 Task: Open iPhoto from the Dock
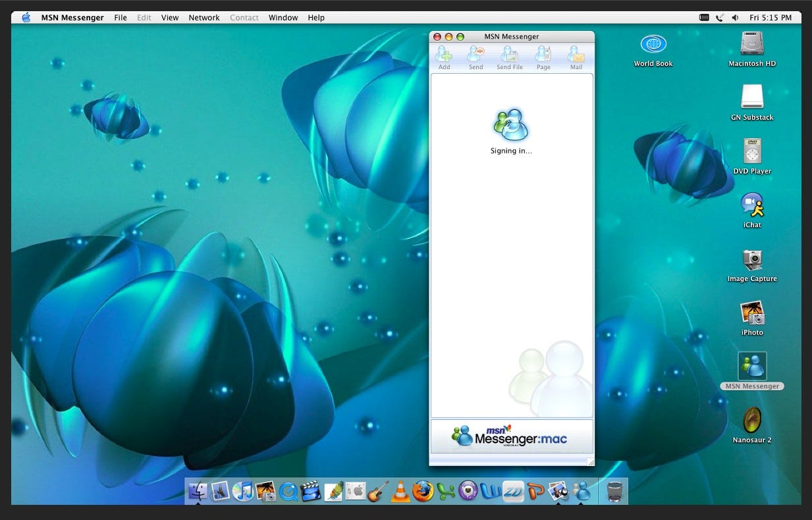[265, 491]
